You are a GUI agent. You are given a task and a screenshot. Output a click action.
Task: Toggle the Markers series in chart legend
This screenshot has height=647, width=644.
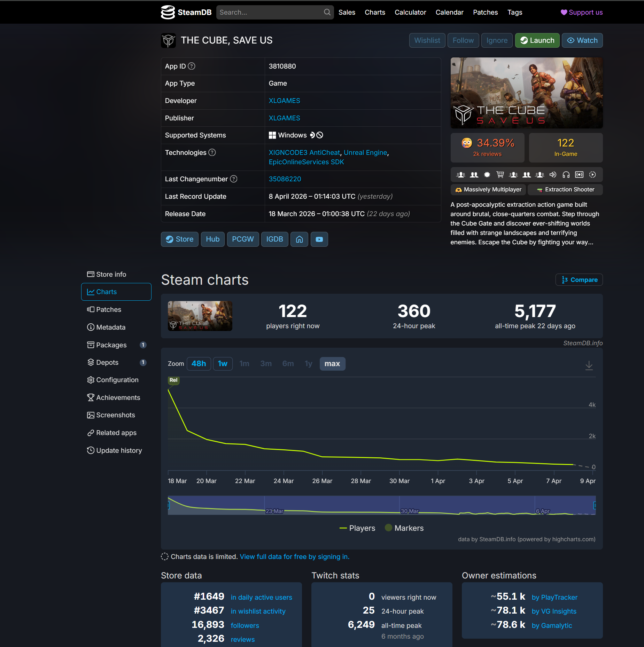tap(404, 528)
